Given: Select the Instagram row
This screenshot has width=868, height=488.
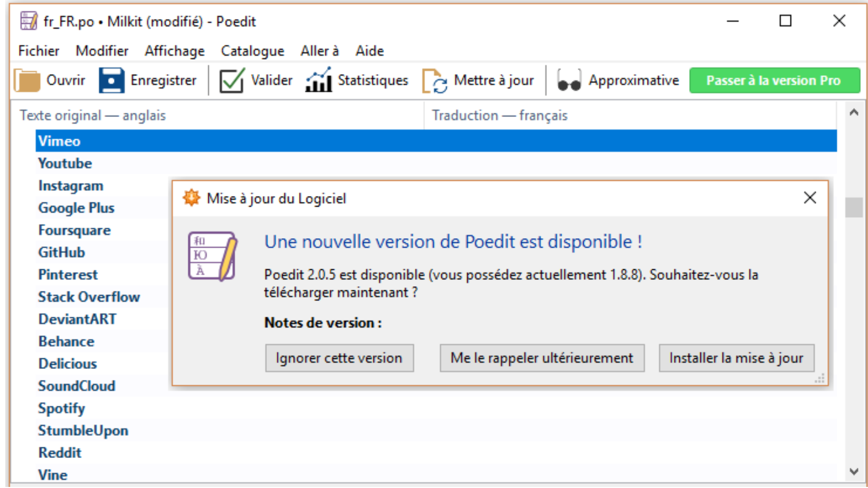Looking at the screenshot, I should [x=102, y=186].
